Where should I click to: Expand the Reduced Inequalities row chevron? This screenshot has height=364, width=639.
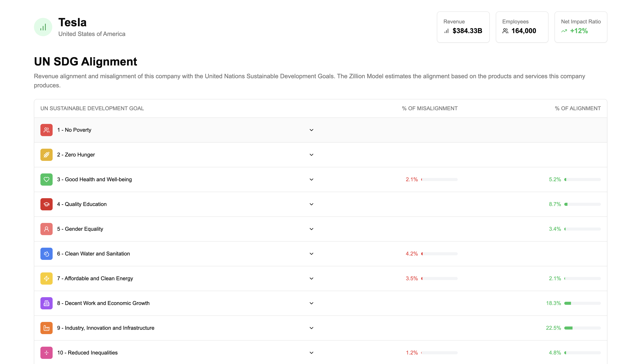(311, 353)
